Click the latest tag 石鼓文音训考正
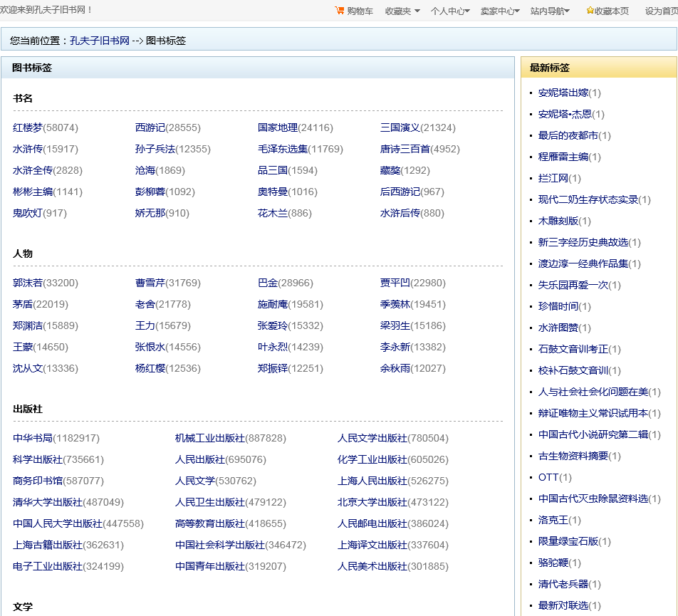Viewport: 678px width, 616px height. 573,349
